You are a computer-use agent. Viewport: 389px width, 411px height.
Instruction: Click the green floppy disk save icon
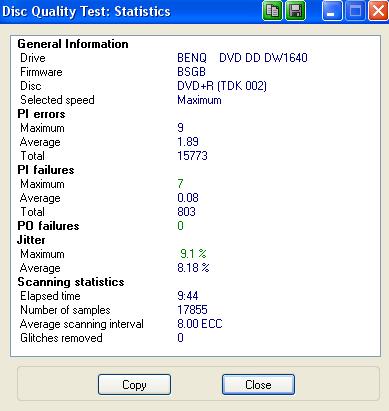coord(295,11)
